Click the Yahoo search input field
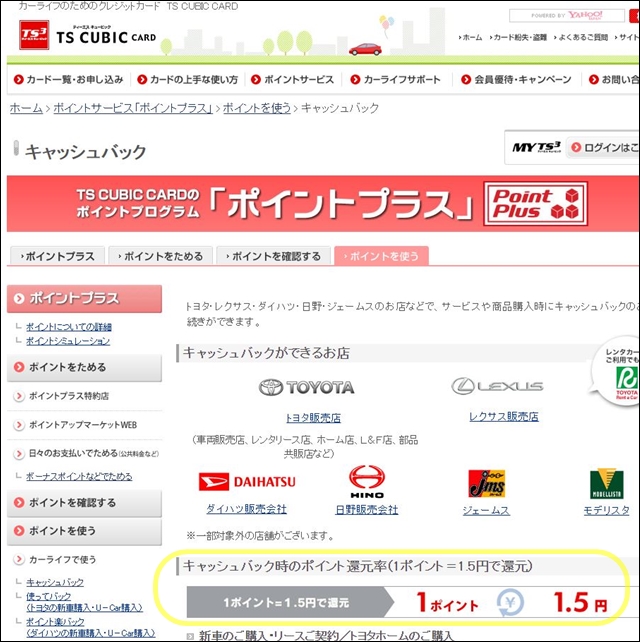Screen dimensions: 640x642 (567, 16)
